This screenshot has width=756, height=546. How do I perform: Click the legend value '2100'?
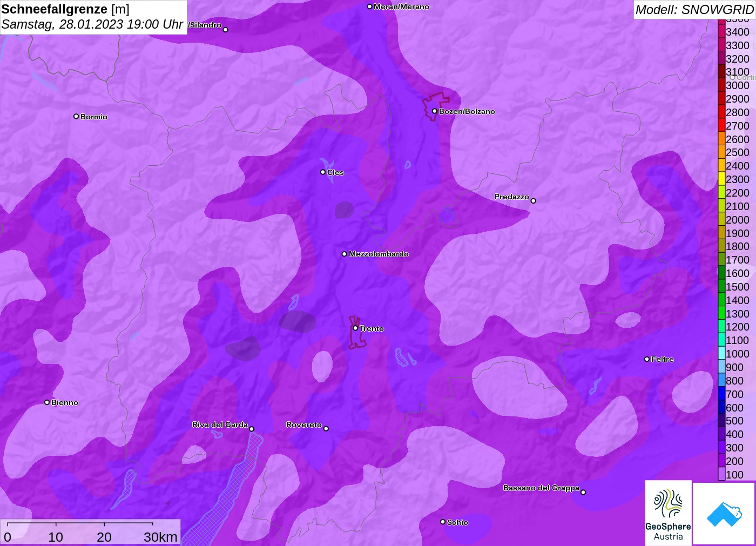[x=738, y=206]
